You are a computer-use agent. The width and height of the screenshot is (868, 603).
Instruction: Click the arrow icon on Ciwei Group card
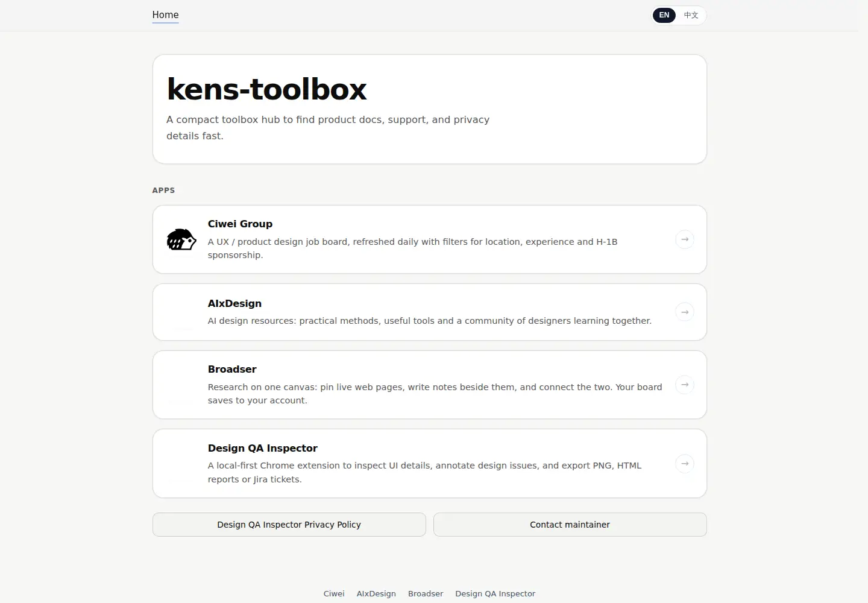[x=685, y=239]
